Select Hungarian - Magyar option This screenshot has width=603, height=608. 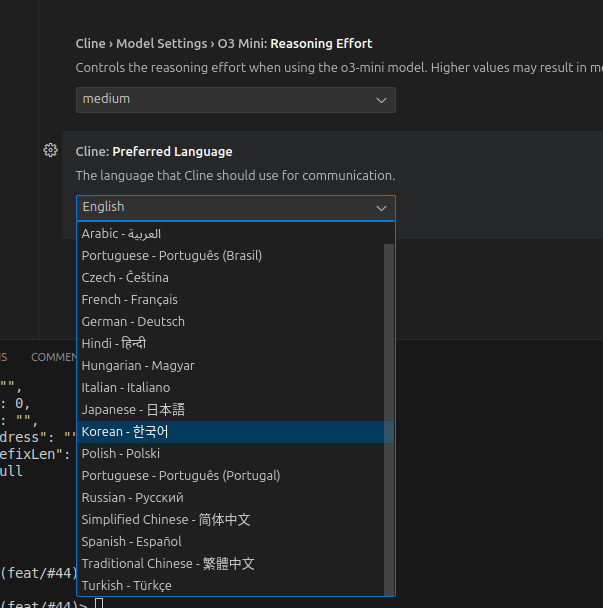click(138, 366)
